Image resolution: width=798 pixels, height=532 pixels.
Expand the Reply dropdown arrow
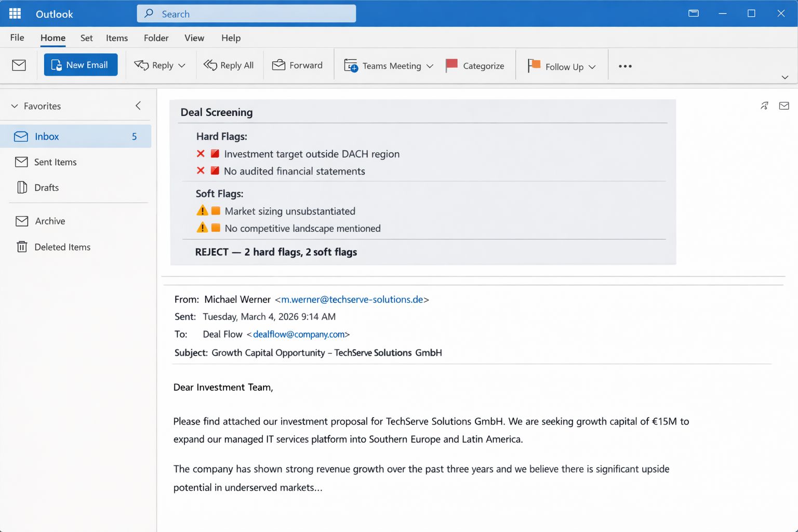[182, 65]
